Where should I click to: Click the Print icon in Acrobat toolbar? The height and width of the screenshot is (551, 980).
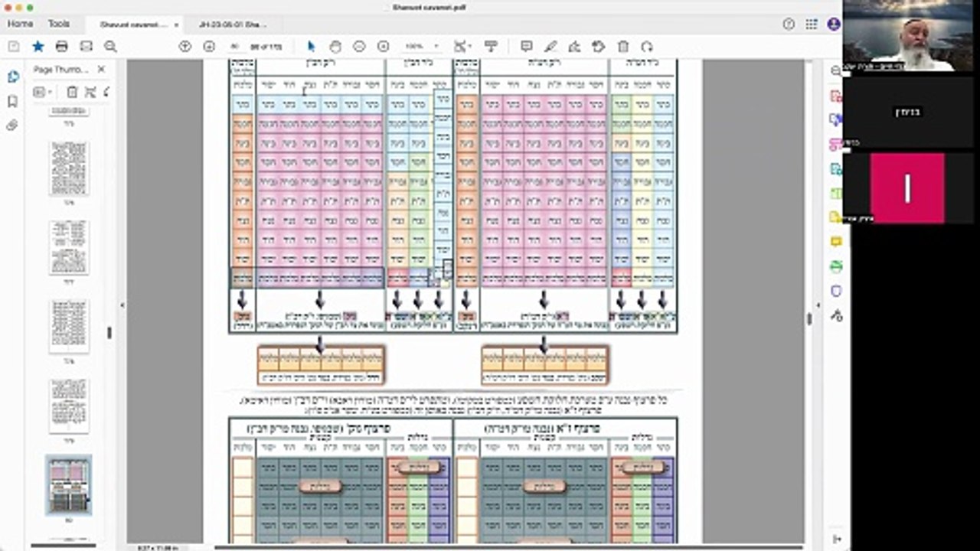tap(62, 46)
